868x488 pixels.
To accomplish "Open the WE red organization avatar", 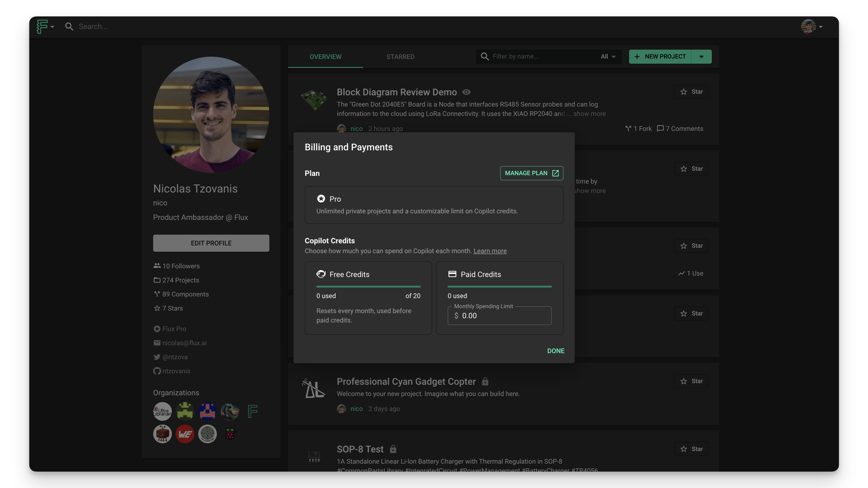I will point(185,434).
